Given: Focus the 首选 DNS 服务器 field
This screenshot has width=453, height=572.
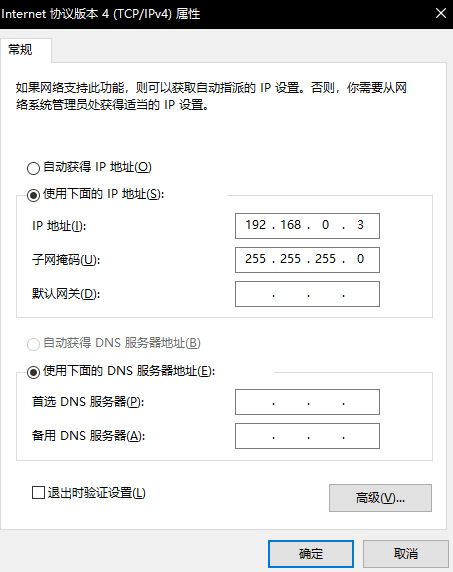Looking at the screenshot, I should click(x=307, y=402).
